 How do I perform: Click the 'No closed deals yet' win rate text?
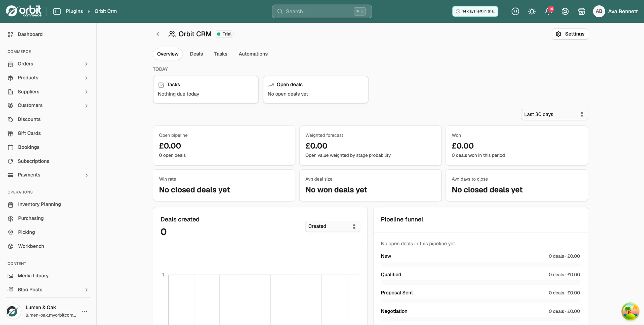click(x=194, y=190)
